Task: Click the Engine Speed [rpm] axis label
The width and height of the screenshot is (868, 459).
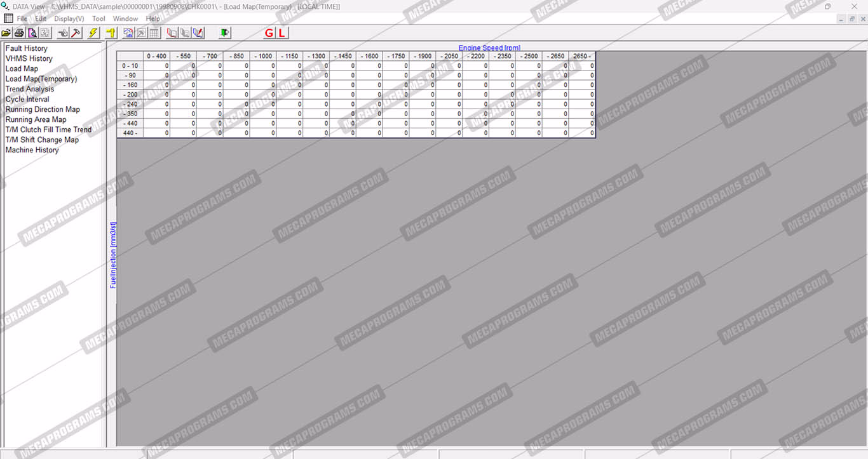Action: (489, 48)
